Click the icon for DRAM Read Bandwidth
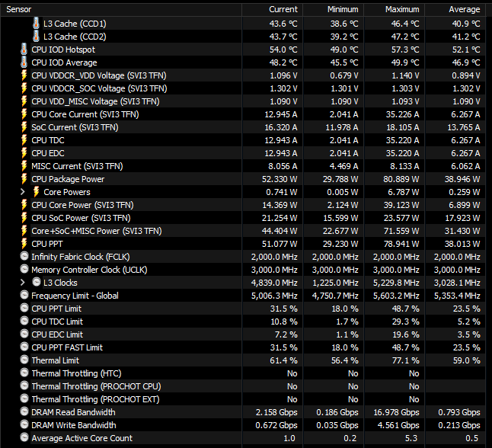This screenshot has width=492, height=448. 24,411
